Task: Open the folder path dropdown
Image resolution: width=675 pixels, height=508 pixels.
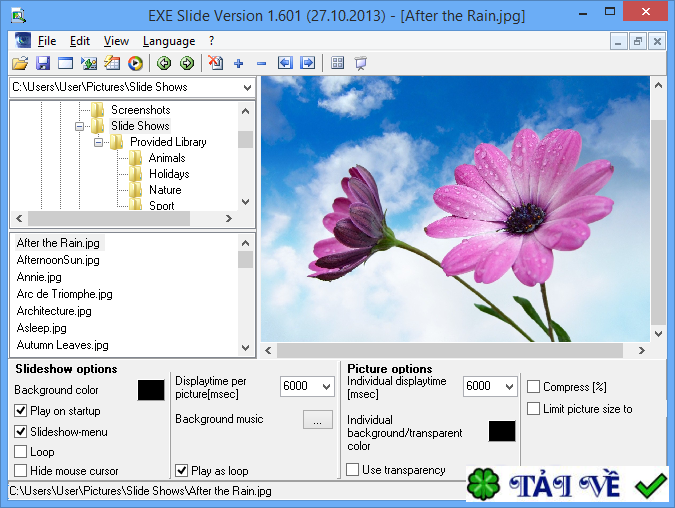Action: click(x=247, y=87)
